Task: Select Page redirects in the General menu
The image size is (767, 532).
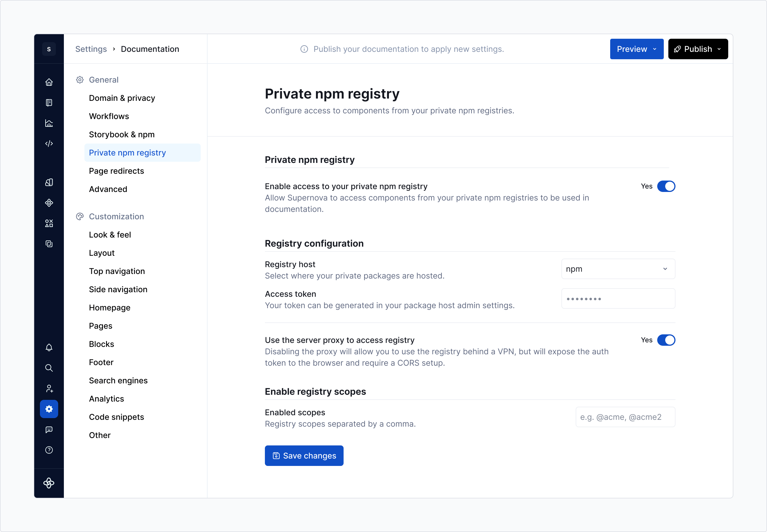Action: 116,171
